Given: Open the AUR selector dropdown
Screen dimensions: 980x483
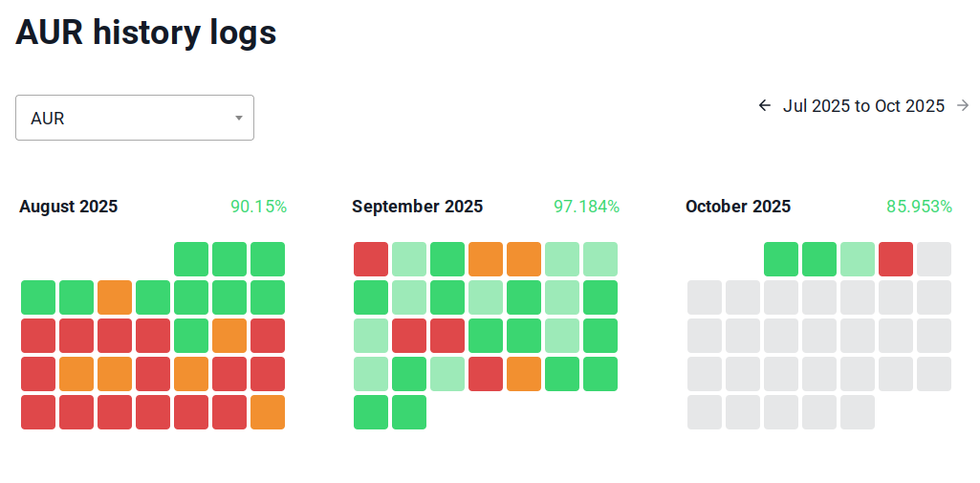Looking at the screenshot, I should click(x=135, y=118).
